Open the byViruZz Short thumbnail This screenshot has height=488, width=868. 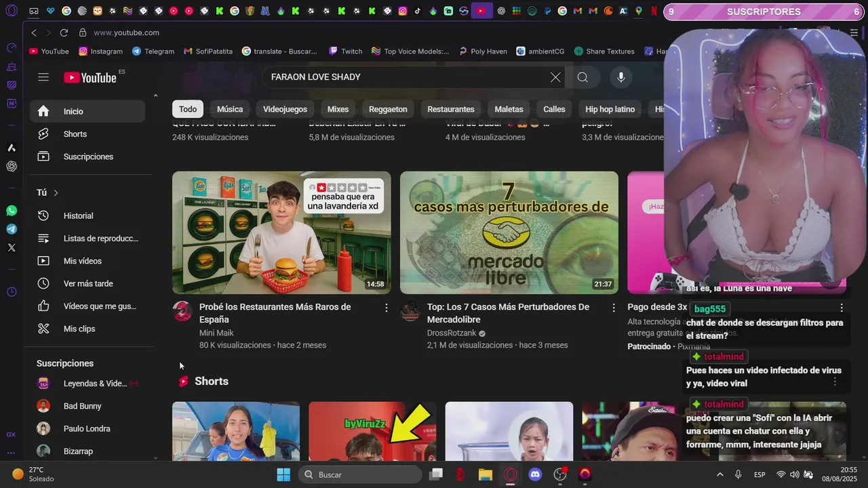click(372, 431)
